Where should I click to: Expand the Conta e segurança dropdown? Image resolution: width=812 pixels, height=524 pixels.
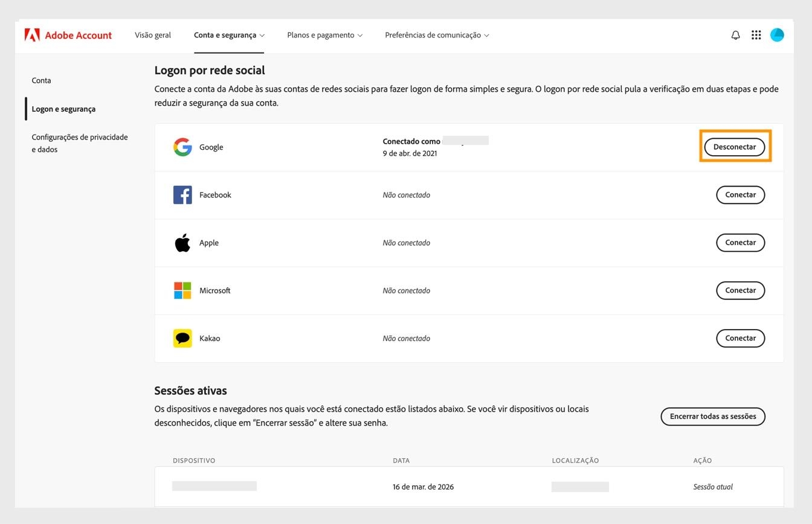tap(228, 34)
